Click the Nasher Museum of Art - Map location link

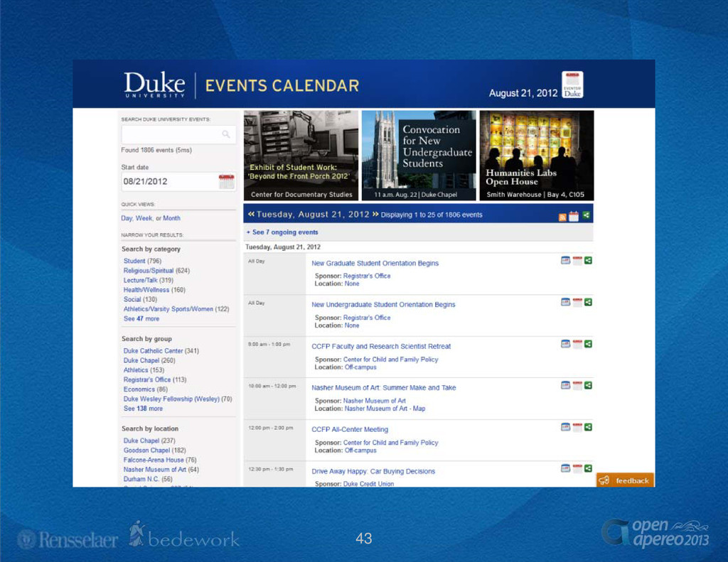coord(385,409)
